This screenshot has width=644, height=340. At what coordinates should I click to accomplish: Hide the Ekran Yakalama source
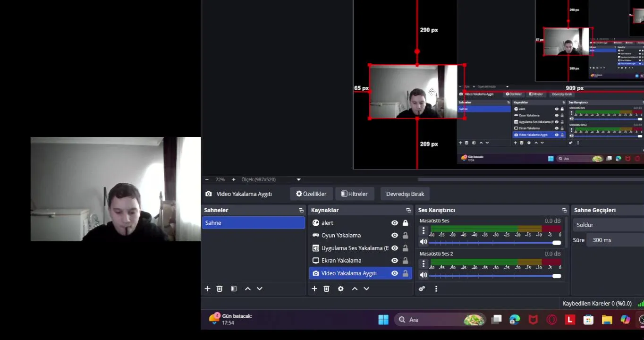point(395,260)
